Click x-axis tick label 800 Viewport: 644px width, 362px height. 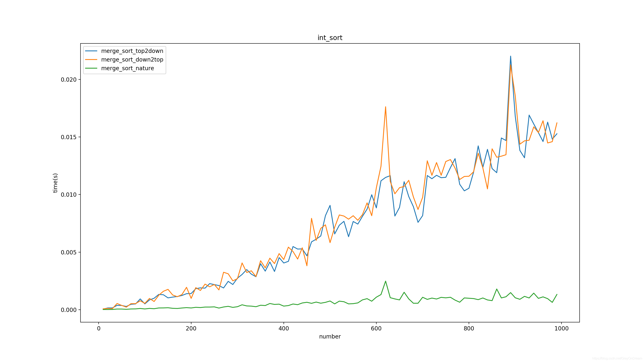(469, 329)
